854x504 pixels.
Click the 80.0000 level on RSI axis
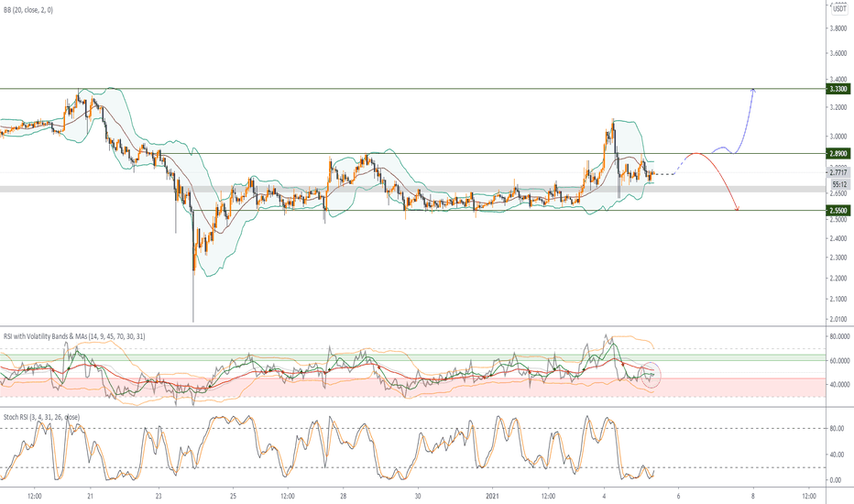click(840, 336)
